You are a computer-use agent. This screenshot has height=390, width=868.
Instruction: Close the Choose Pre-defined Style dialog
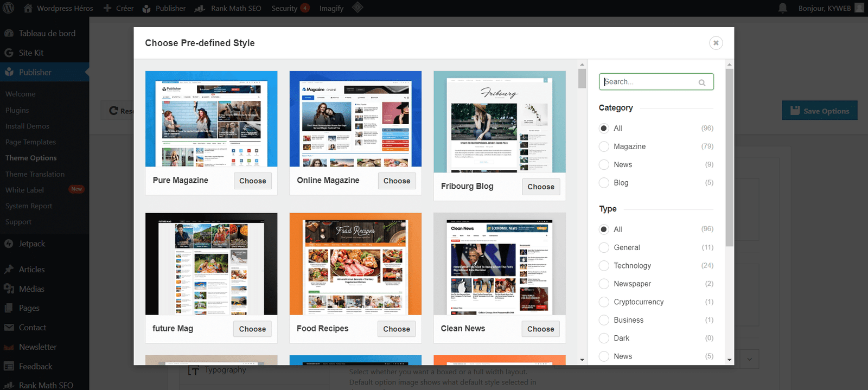pos(716,43)
